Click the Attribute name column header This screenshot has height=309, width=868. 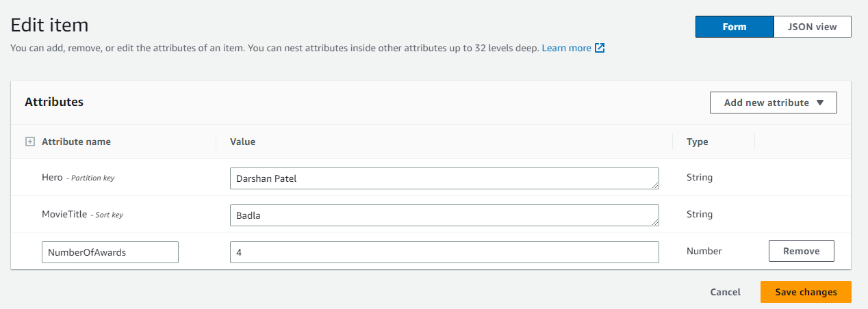coord(76,142)
